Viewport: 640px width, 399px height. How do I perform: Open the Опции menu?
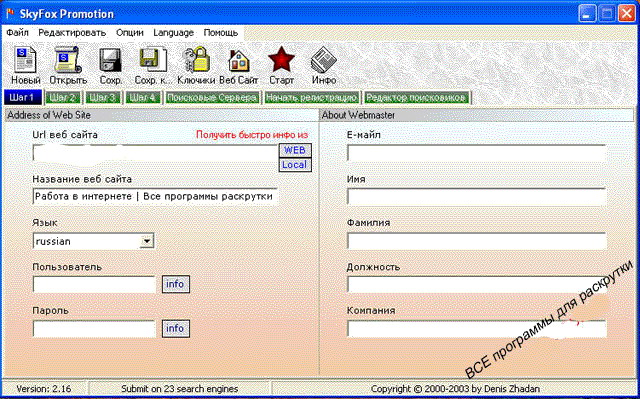click(130, 33)
